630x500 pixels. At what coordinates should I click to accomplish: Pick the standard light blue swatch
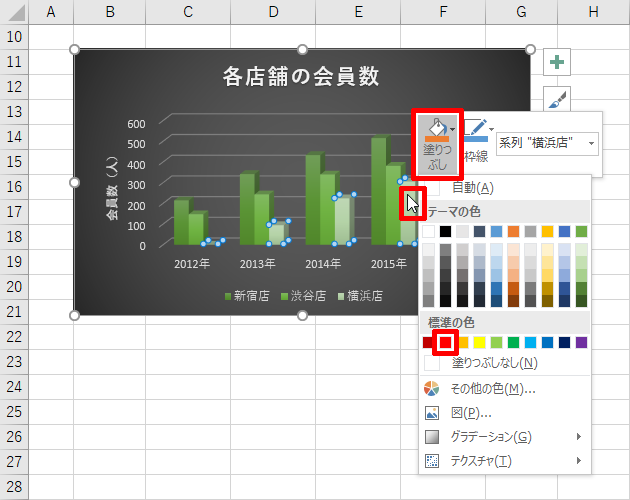pyautogui.click(x=530, y=342)
